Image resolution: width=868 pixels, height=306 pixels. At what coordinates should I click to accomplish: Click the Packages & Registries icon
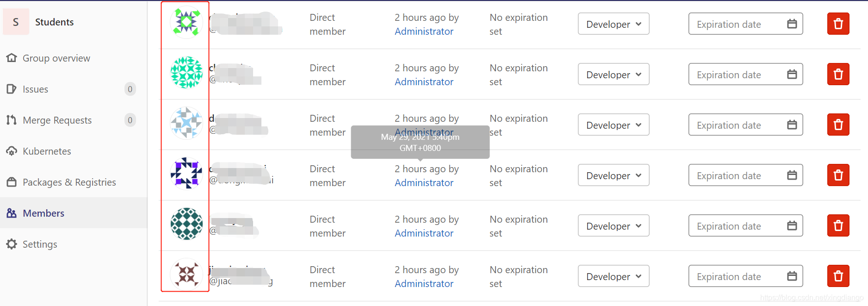point(12,182)
